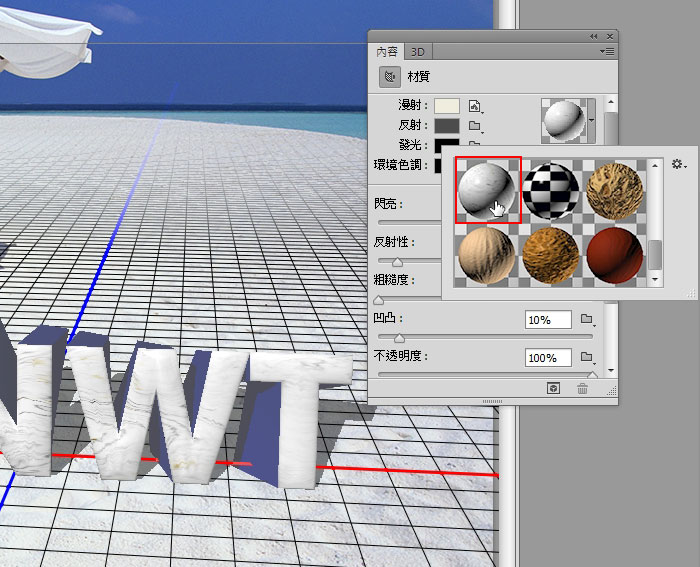Open the panel flyout options menu
The image size is (700, 567).
point(606,50)
